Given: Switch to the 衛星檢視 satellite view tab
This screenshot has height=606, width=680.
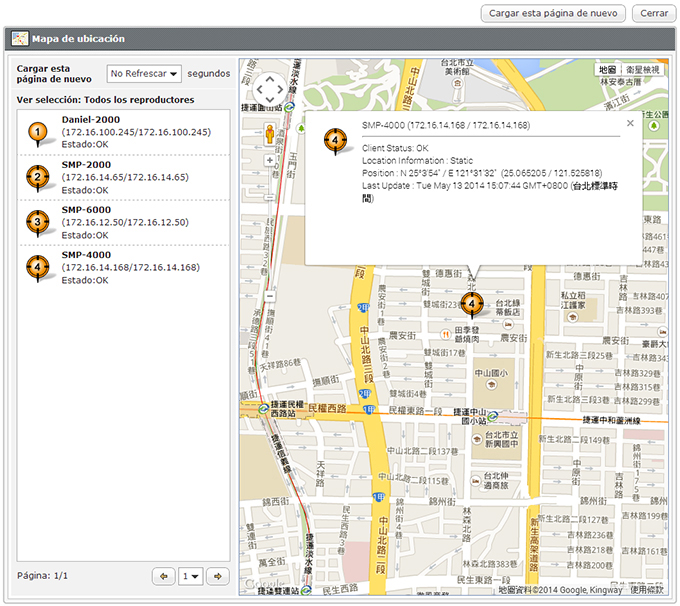Looking at the screenshot, I should click(643, 70).
